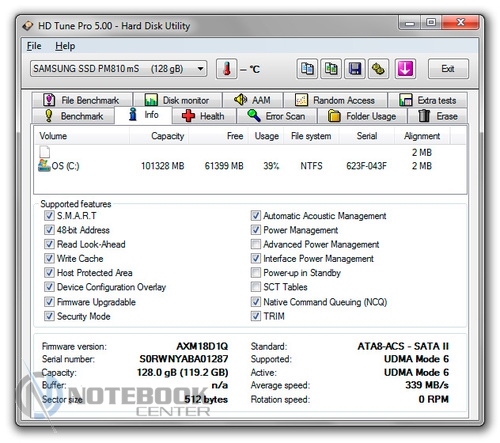Enable the Advanced Power Management checkbox
Viewport: 500px width, 443px height.
[256, 244]
